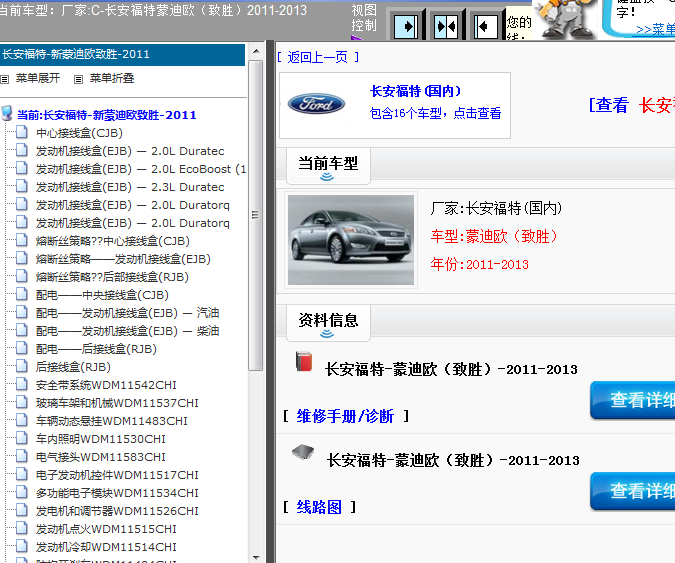Click the left tree panel vertical scrollbar

(x=256, y=300)
